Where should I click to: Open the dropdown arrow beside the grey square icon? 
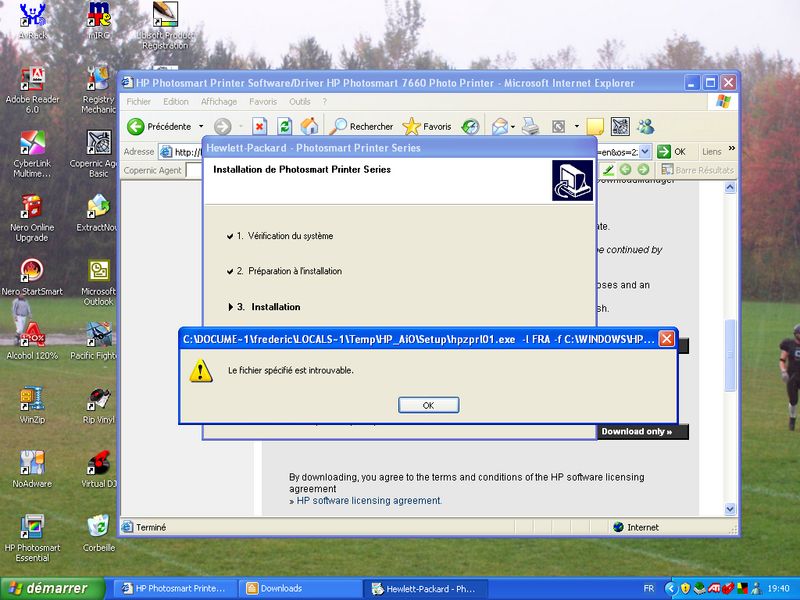click(x=577, y=126)
